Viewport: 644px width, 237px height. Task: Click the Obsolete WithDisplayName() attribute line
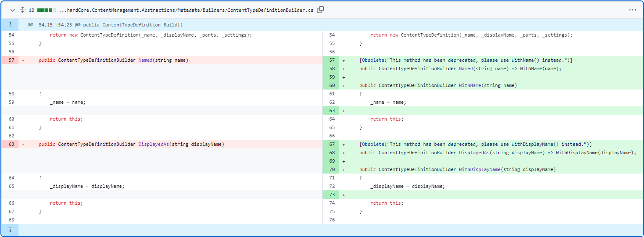tap(476, 144)
